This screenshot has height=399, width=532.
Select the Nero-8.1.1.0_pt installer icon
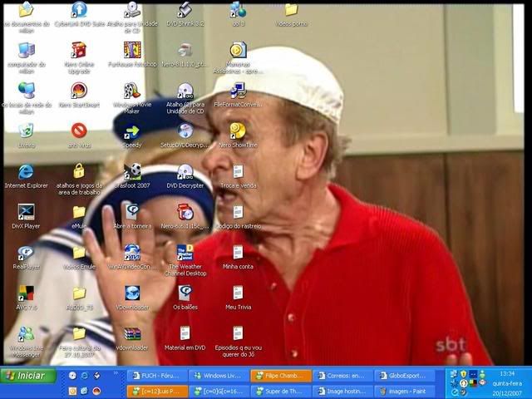coord(185,50)
